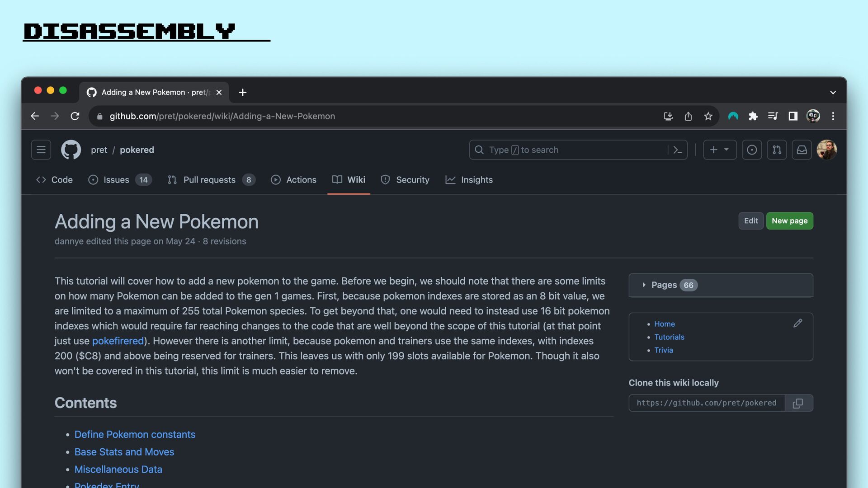Open the browser Extensions puzzle icon
The width and height of the screenshot is (868, 488).
[753, 116]
